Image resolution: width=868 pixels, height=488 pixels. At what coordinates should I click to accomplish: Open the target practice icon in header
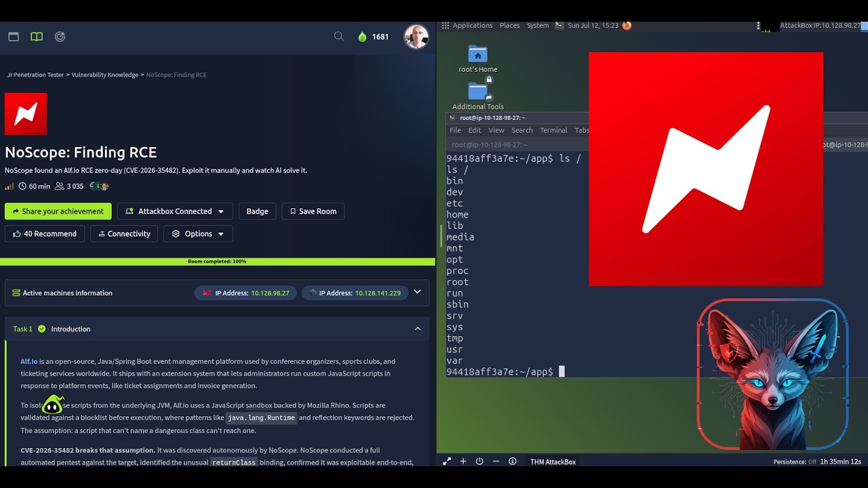60,37
